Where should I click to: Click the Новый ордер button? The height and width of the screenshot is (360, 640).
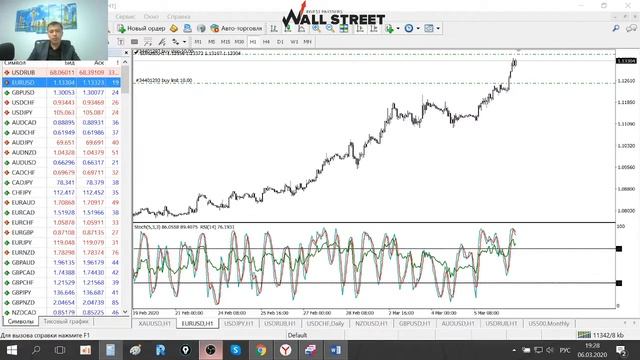tap(141, 28)
